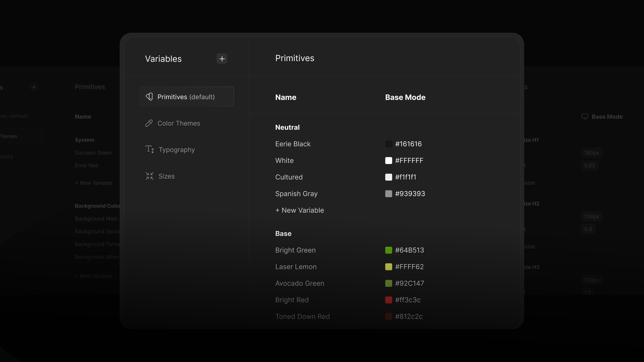Image resolution: width=644 pixels, height=362 pixels.
Task: Click the plus button beside Variables
Action: coord(222,59)
